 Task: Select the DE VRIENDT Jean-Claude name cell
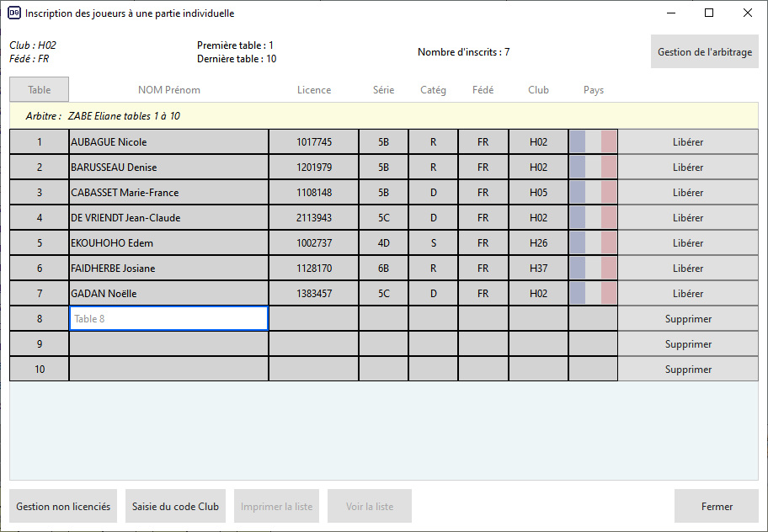(x=168, y=218)
